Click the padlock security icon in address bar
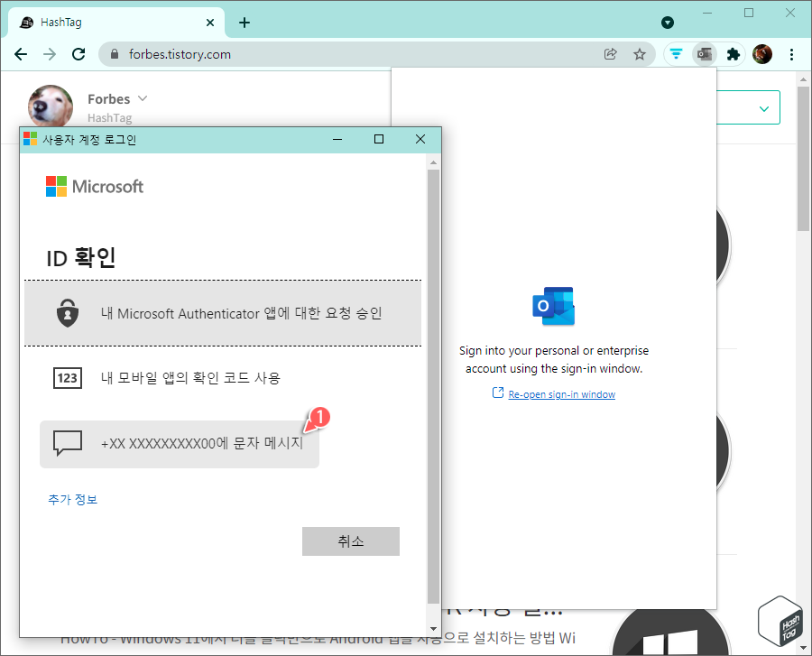 (x=114, y=54)
